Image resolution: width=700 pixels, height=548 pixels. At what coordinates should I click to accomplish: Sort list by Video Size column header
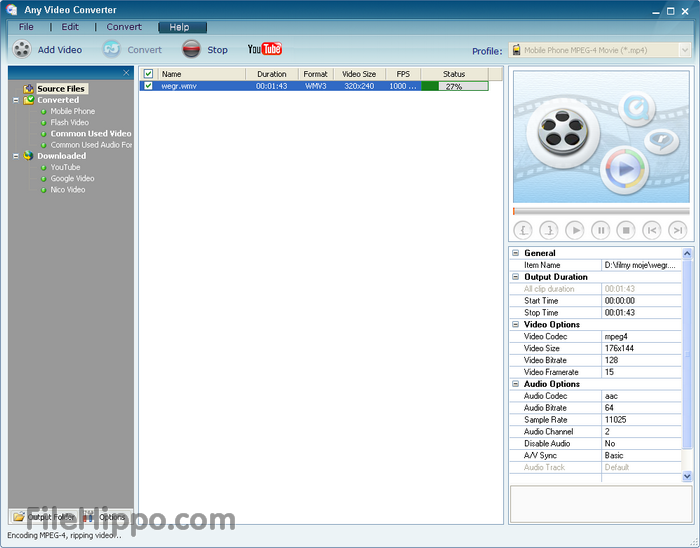coord(359,74)
